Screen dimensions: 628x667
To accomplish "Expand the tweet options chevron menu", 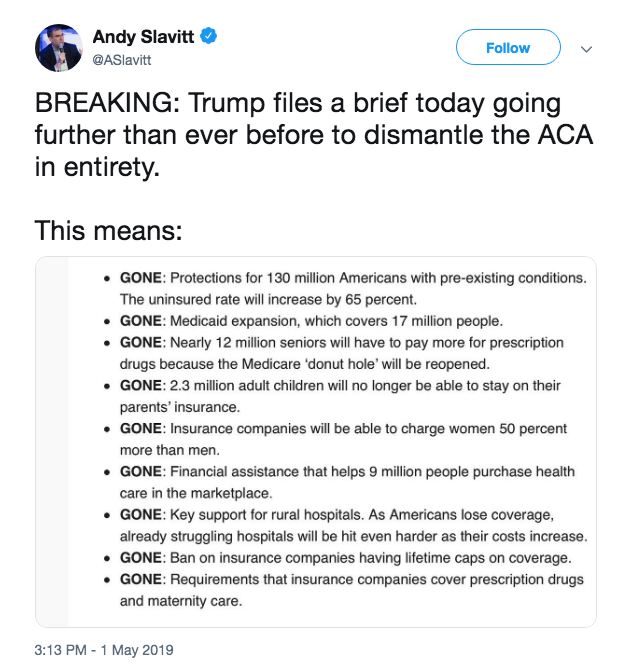I will point(586,49).
